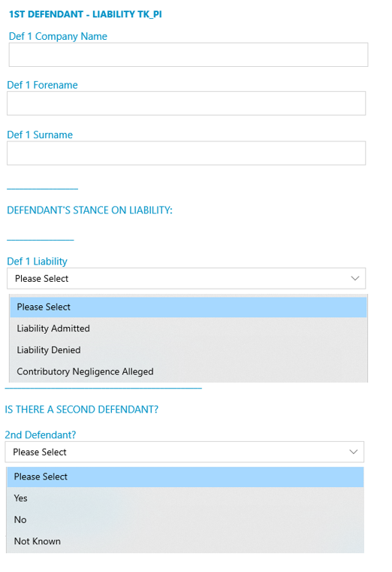
Task: Select No in 2nd Defendant list
Action: tap(185, 520)
